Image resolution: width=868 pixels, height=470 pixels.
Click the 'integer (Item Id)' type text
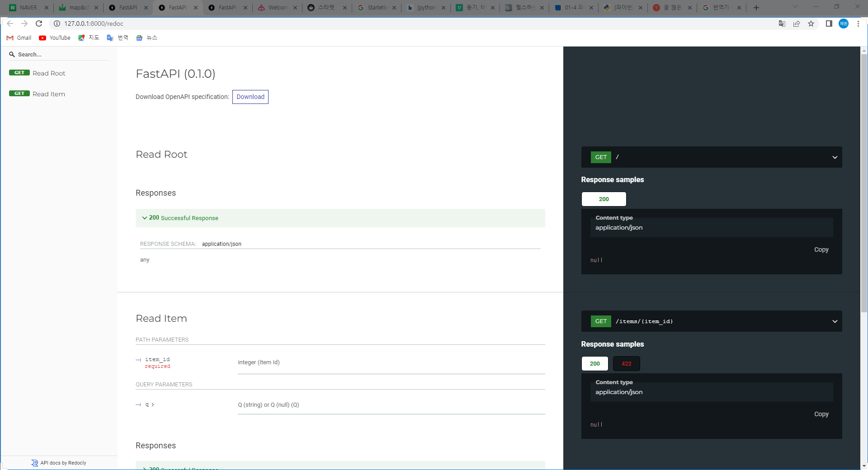point(259,362)
